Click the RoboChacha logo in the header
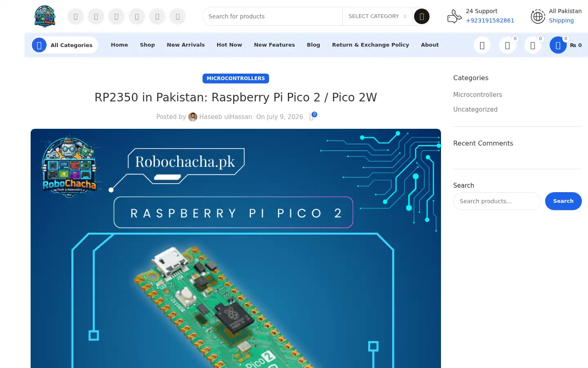 tap(45, 16)
